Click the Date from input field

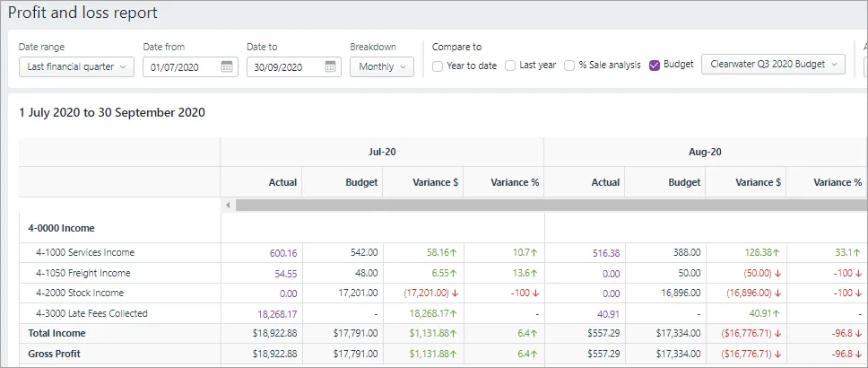[181, 66]
